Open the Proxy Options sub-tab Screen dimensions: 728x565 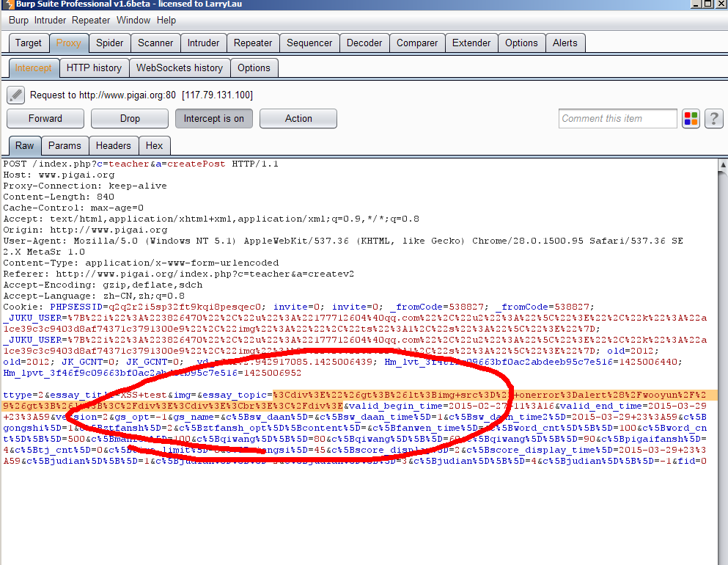(254, 68)
